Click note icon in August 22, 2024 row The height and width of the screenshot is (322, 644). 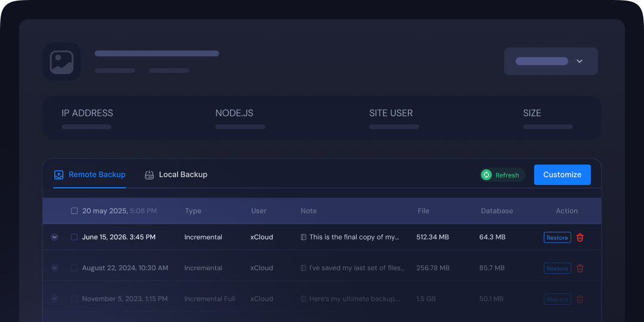tap(304, 268)
